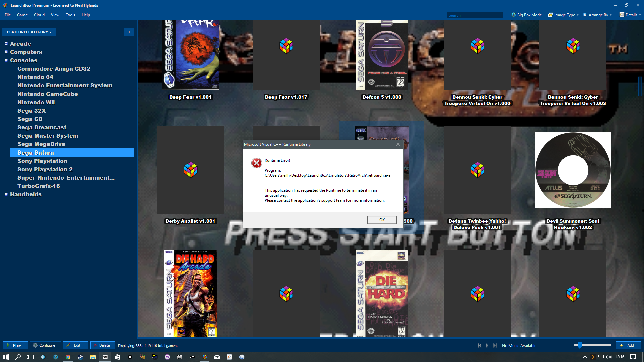Image resolution: width=644 pixels, height=362 pixels.
Task: Click placeholder icon for Detana Twinbee Yahho!
Action: [x=477, y=170]
